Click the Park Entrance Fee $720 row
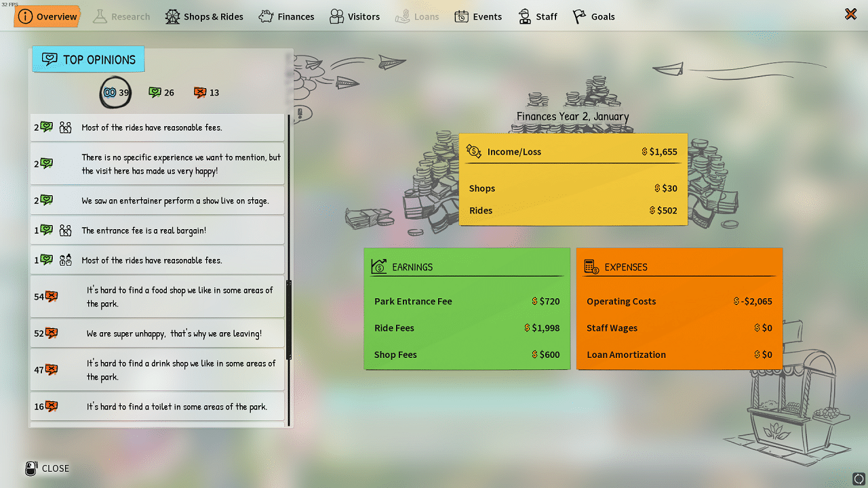Viewport: 868px width, 488px height. [x=467, y=301]
